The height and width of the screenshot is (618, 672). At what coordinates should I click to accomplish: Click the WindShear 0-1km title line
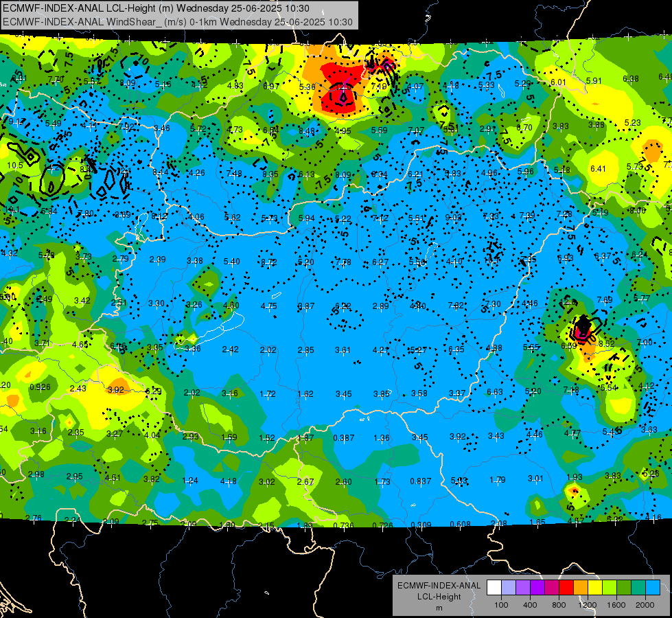pyautogui.click(x=177, y=22)
